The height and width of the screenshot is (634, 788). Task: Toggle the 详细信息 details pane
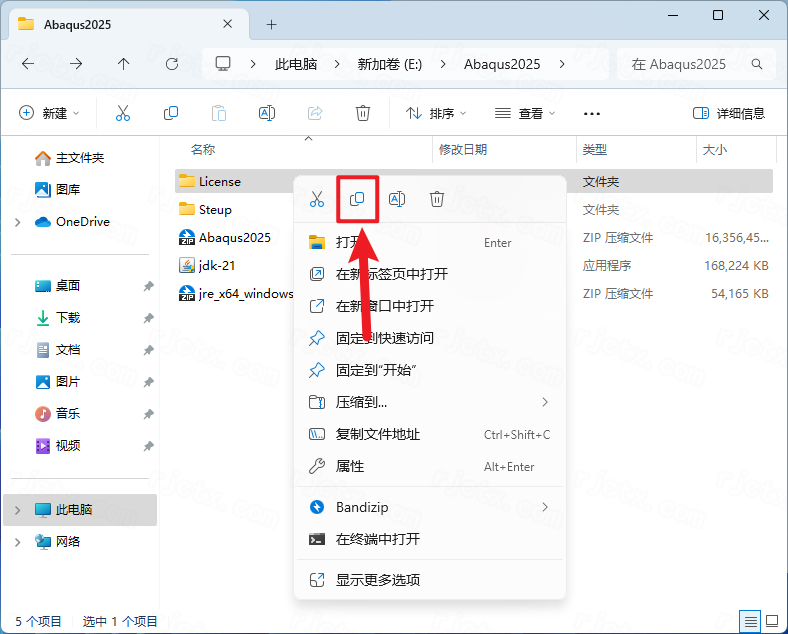coord(729,113)
